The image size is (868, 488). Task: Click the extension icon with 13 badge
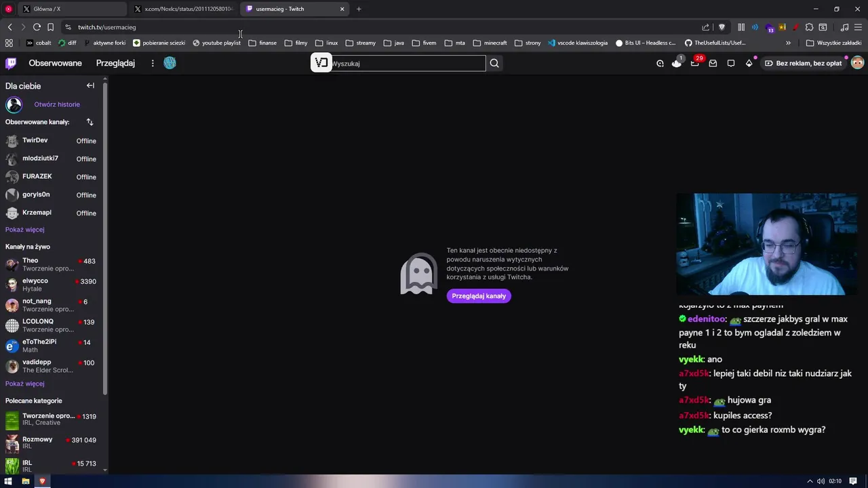769,28
